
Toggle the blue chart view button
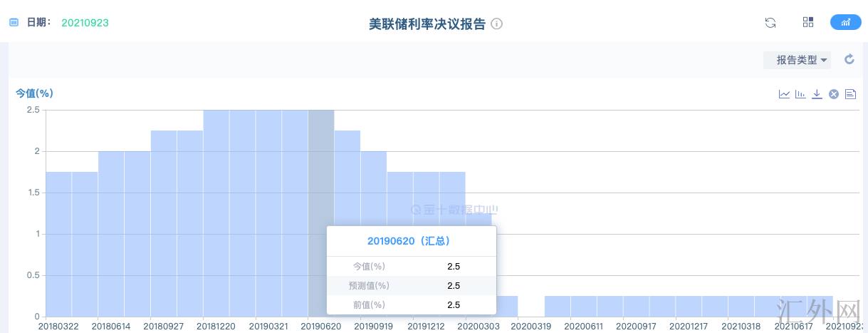point(845,22)
